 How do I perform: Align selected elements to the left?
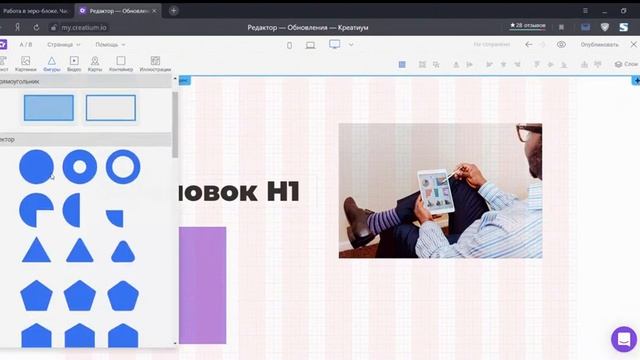(x=489, y=64)
